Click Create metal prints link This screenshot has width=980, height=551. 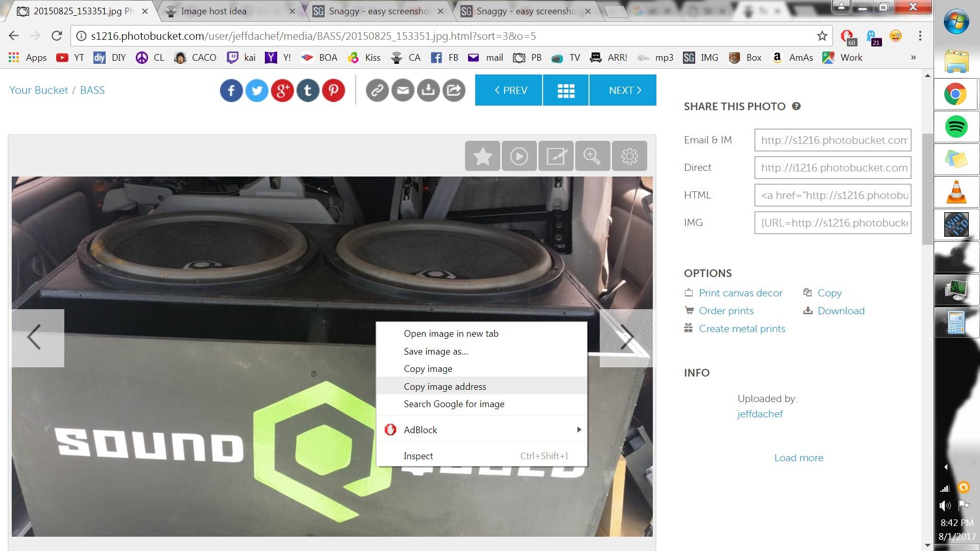(742, 329)
